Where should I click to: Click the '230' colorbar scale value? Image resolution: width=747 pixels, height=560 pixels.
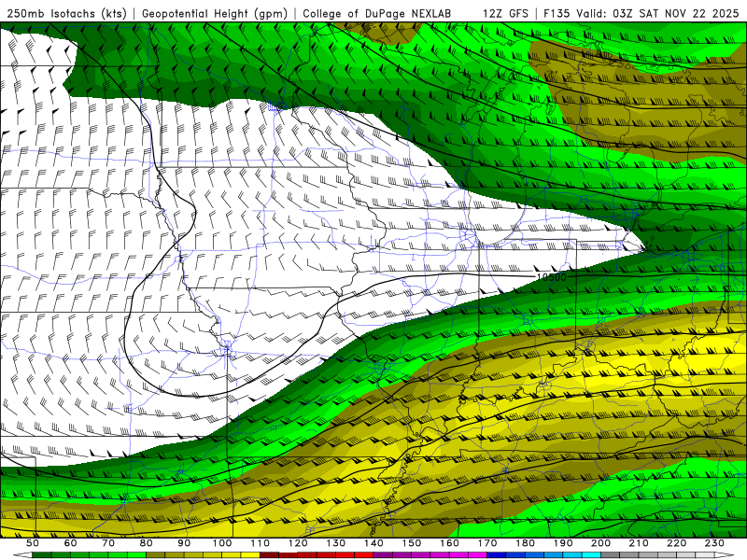(715, 543)
